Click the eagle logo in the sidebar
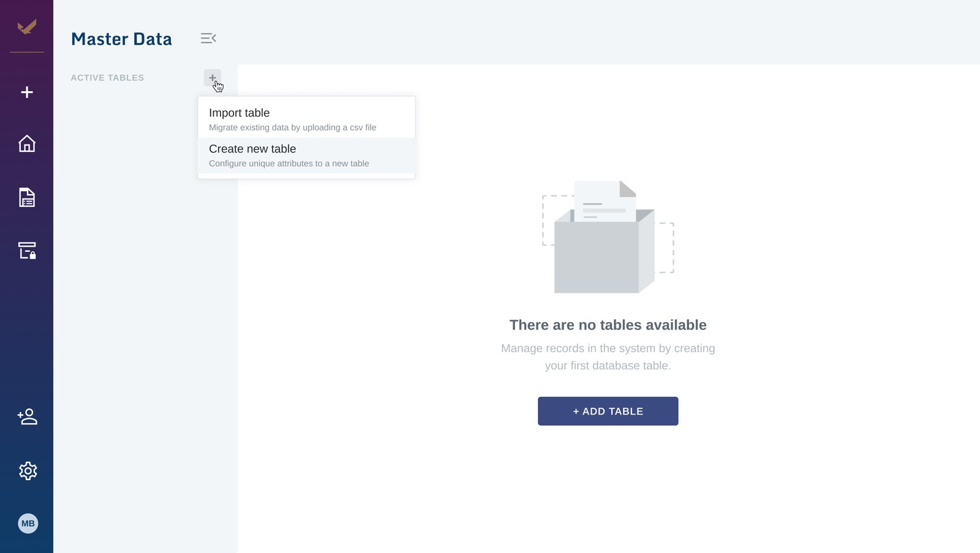 pyautogui.click(x=27, y=27)
